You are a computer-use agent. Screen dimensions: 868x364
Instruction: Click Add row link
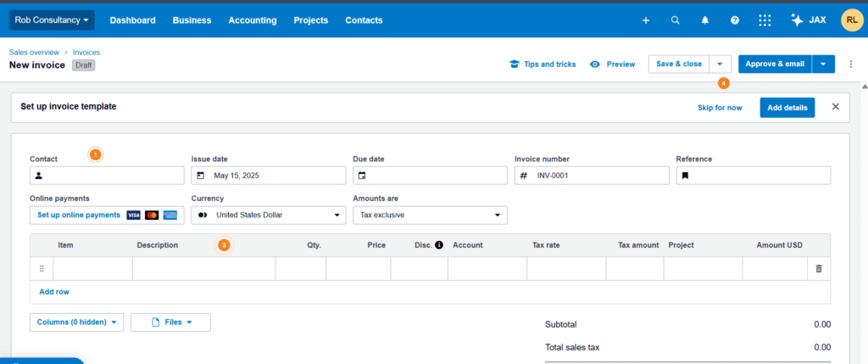(x=54, y=291)
